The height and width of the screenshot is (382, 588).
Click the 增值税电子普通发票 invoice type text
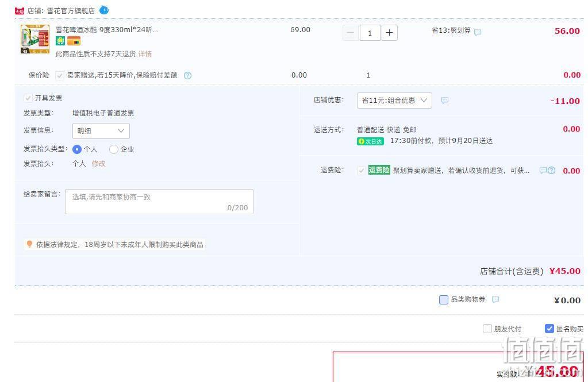coord(103,113)
